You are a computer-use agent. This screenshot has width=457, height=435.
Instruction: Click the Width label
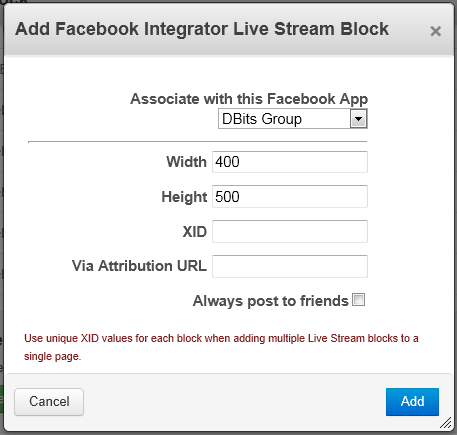(187, 162)
